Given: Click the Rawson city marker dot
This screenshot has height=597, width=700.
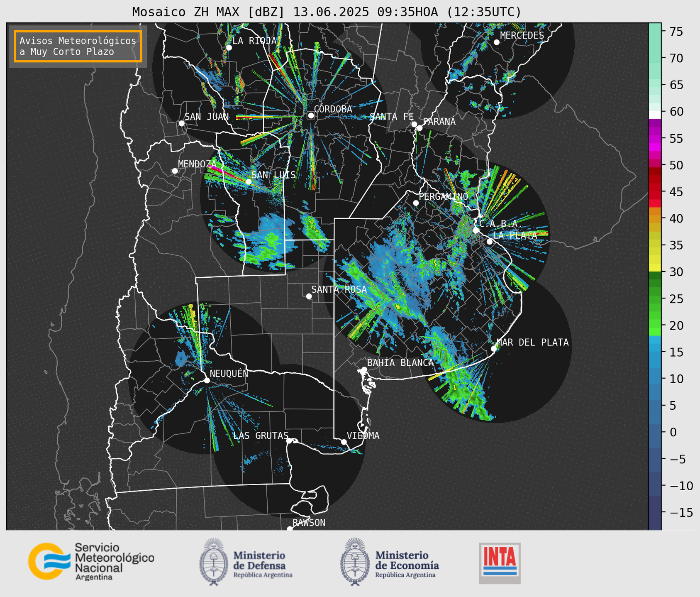Looking at the screenshot, I should (x=290, y=529).
